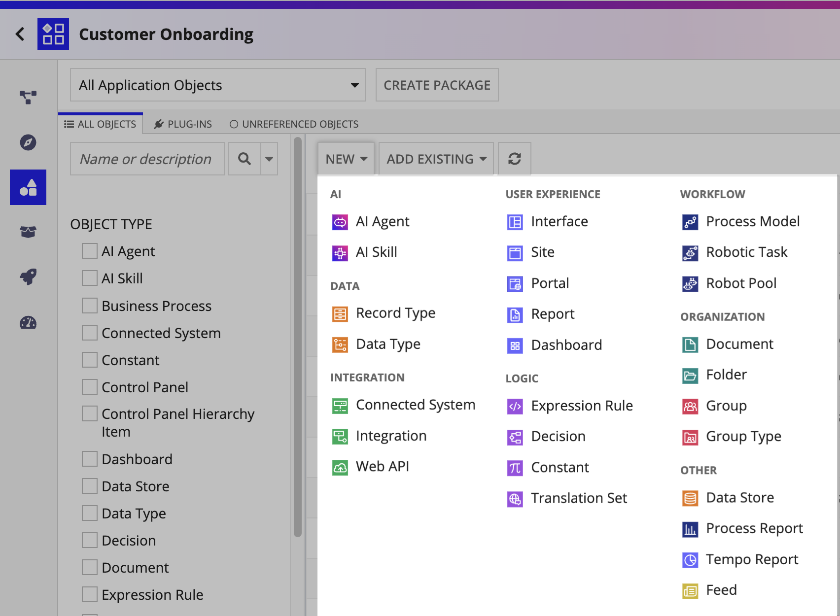The image size is (840, 616).
Task: Click the Web API icon
Action: click(340, 467)
